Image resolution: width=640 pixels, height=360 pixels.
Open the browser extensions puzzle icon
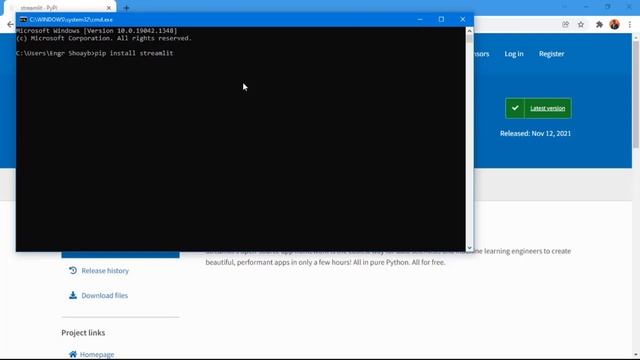coord(599,24)
